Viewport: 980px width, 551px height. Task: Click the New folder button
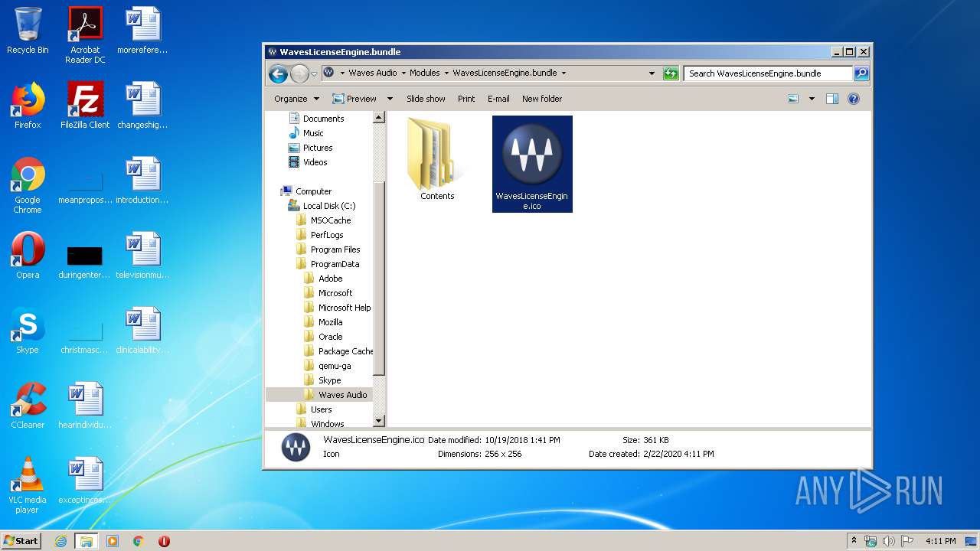[x=541, y=99]
